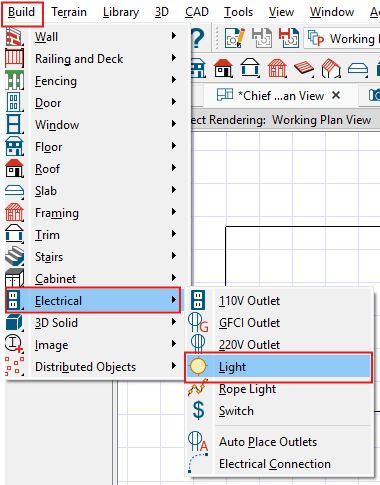
Task: Open the Working plan view dropdown
Action: (x=342, y=38)
